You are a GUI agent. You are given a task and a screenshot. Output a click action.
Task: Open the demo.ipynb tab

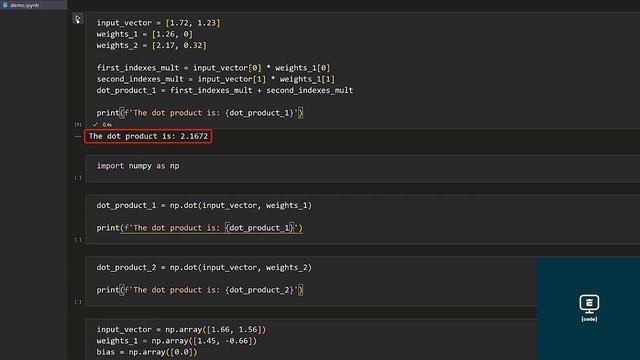pos(33,5)
